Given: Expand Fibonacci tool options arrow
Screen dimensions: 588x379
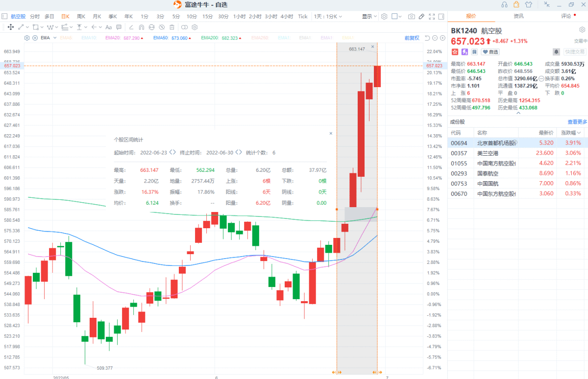Looking at the screenshot, I should click(71, 27).
